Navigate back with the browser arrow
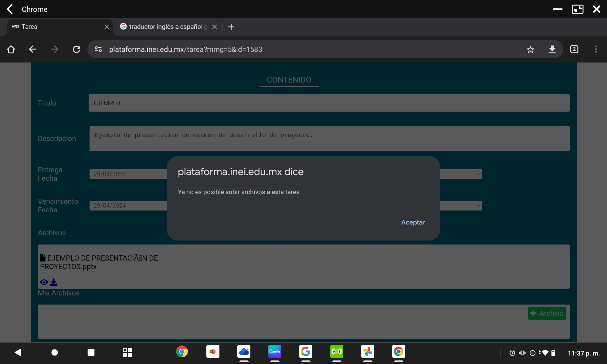 coord(33,49)
